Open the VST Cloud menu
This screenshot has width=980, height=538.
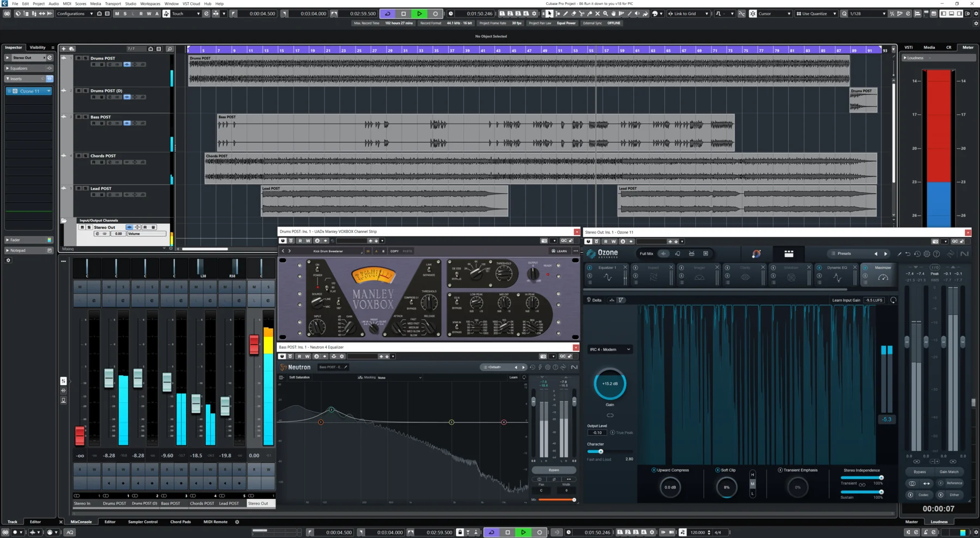(191, 3)
